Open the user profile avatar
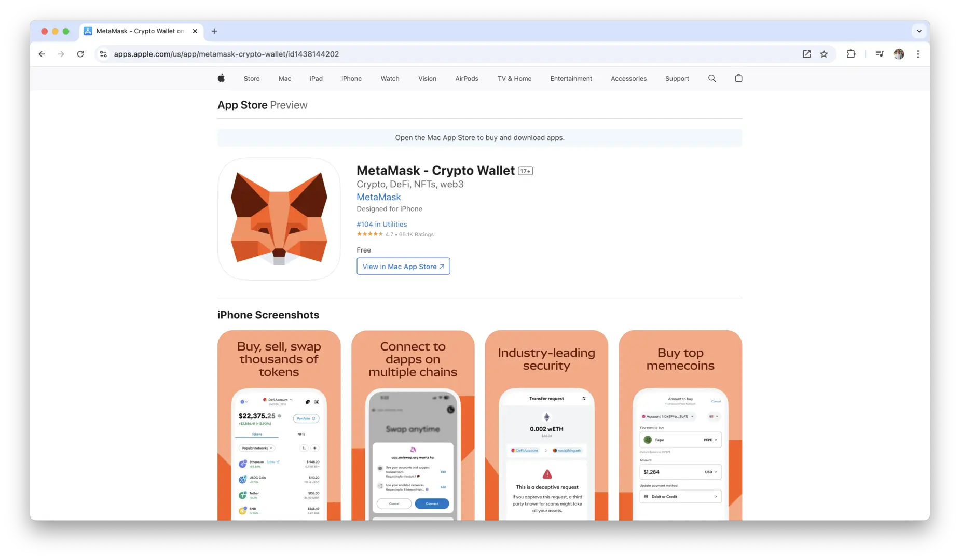The width and height of the screenshot is (960, 560). 899,54
